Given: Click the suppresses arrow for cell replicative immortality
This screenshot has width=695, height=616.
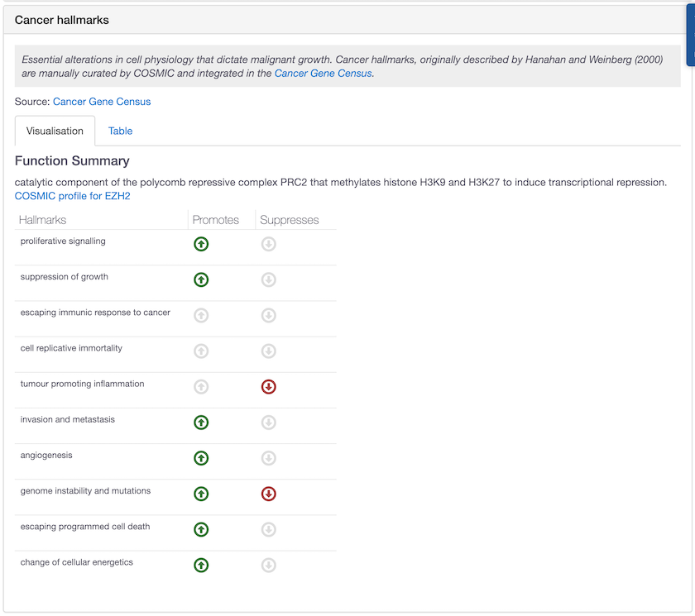Looking at the screenshot, I should coord(269,351).
